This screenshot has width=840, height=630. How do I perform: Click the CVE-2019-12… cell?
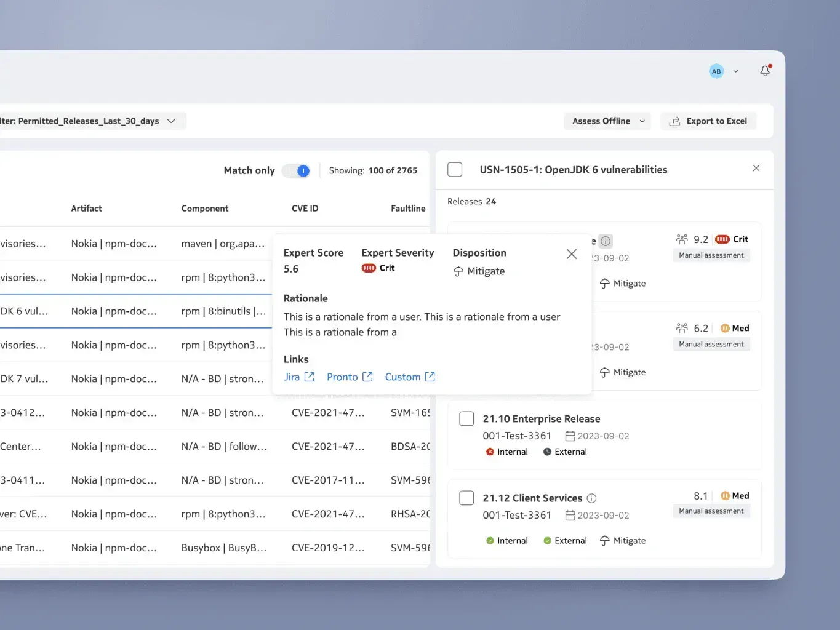328,548
